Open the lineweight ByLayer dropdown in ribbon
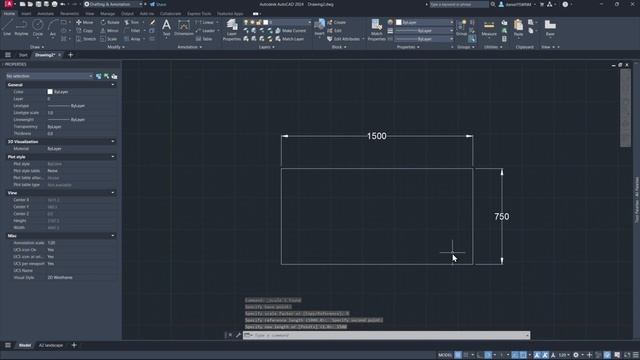 point(424,31)
